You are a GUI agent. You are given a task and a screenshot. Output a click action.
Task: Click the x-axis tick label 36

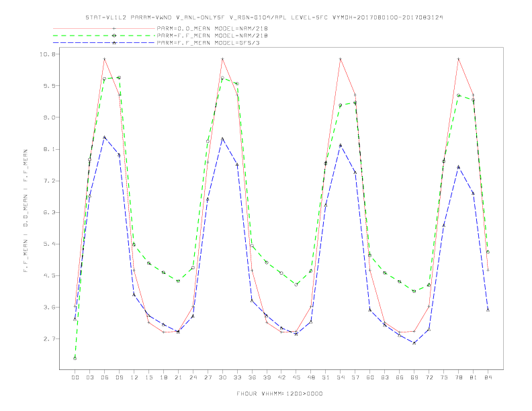coord(252,377)
